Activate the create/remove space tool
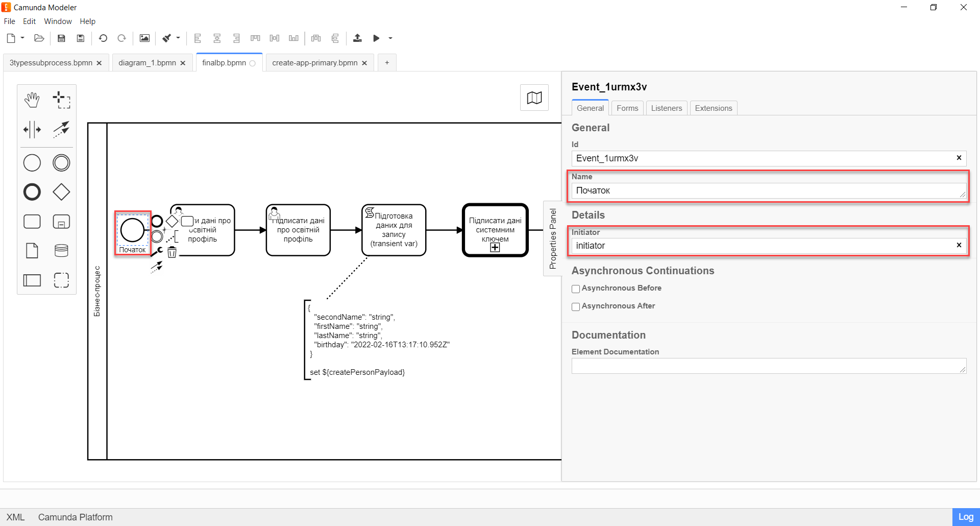The width and height of the screenshot is (980, 526). (x=32, y=130)
